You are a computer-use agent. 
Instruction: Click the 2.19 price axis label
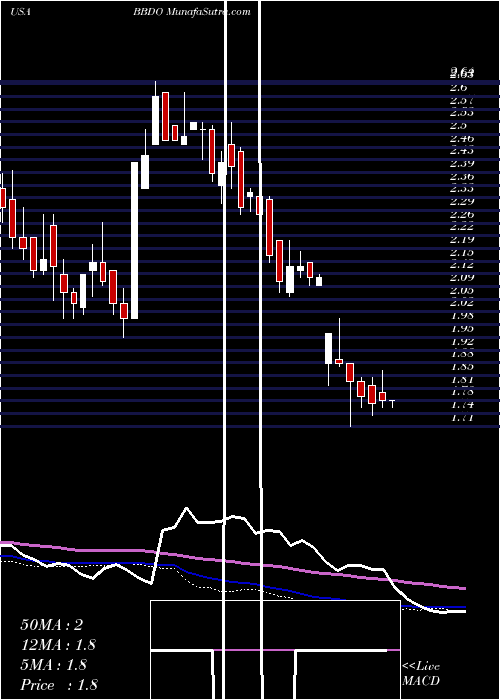coord(462,240)
